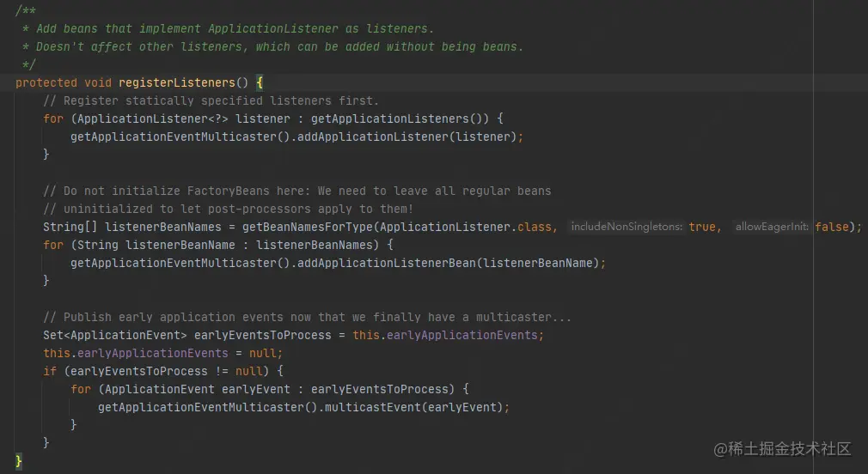Click the addApplicationListener(listener) method call
This screenshot has width=868, height=474.
pyautogui.click(x=406, y=137)
